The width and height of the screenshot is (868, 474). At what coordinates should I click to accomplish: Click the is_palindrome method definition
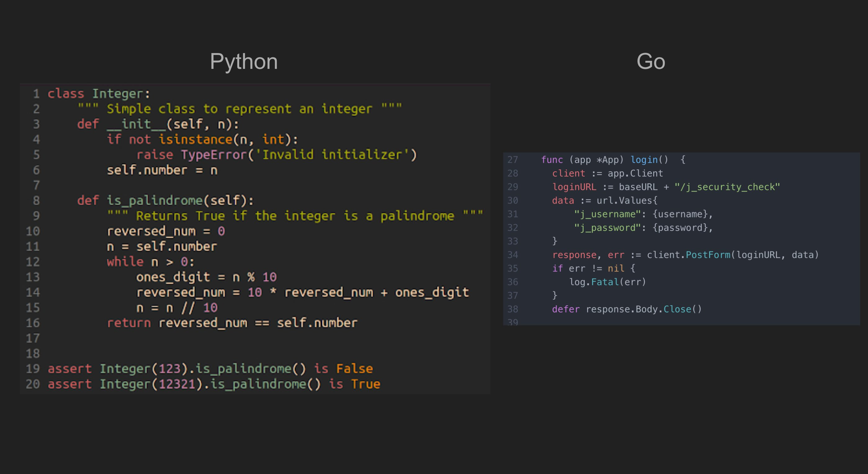(155, 201)
